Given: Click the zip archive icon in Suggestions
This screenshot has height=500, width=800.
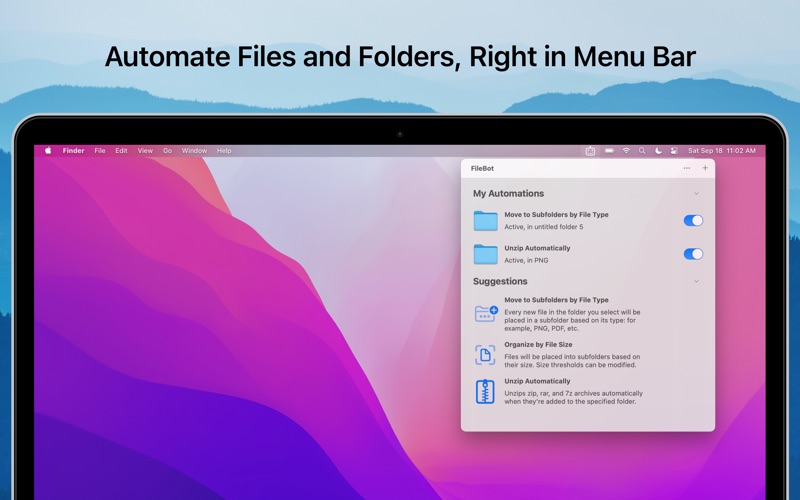Looking at the screenshot, I should click(485, 391).
